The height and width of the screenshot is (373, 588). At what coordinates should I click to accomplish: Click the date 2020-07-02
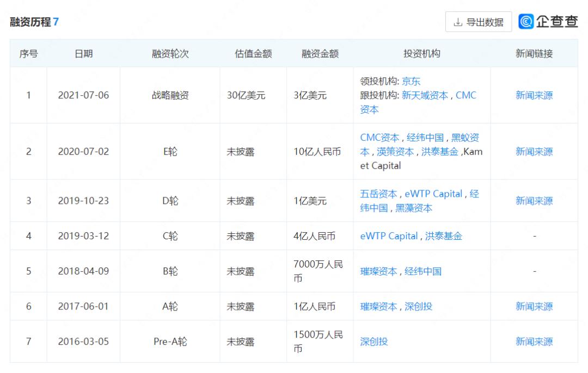point(84,152)
